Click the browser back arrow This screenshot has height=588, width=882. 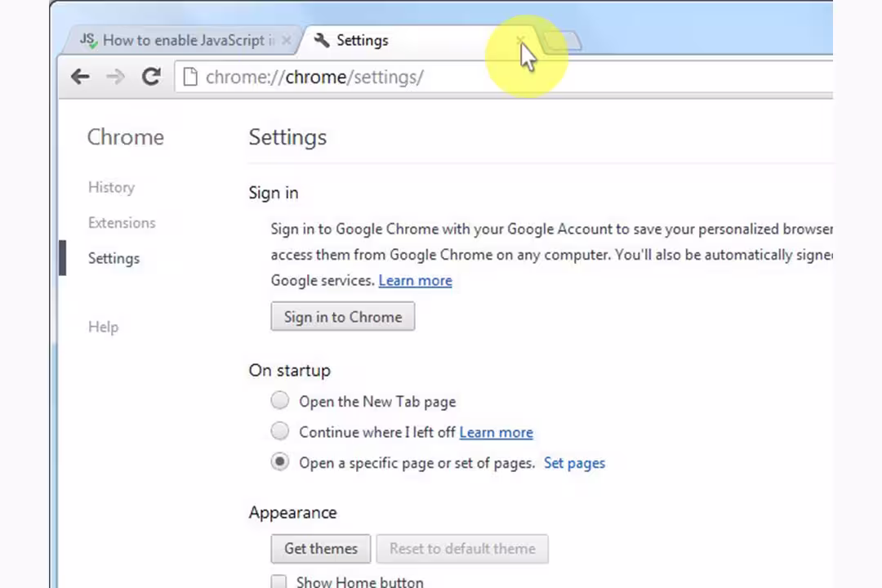click(80, 77)
